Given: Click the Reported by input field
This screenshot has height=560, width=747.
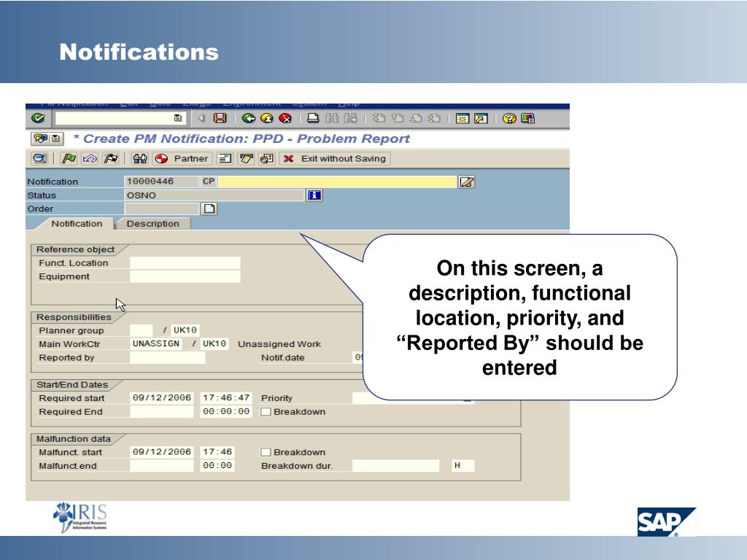Looking at the screenshot, I should [167, 357].
